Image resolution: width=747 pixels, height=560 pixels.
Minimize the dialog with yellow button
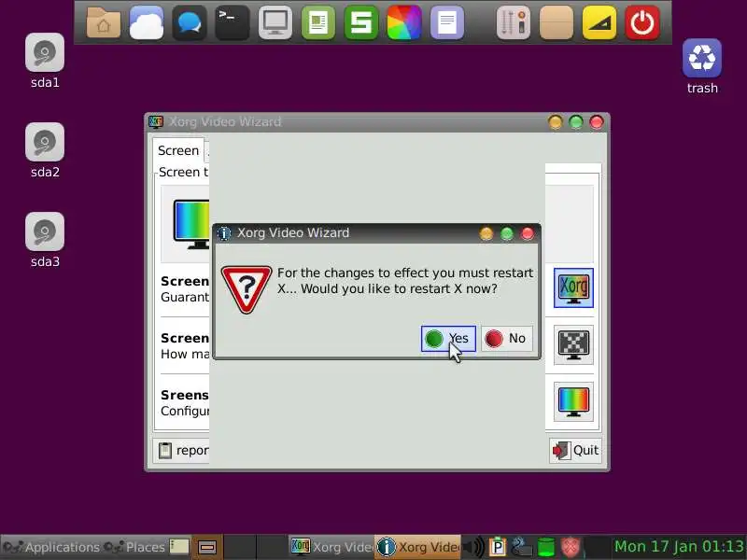pyautogui.click(x=486, y=233)
